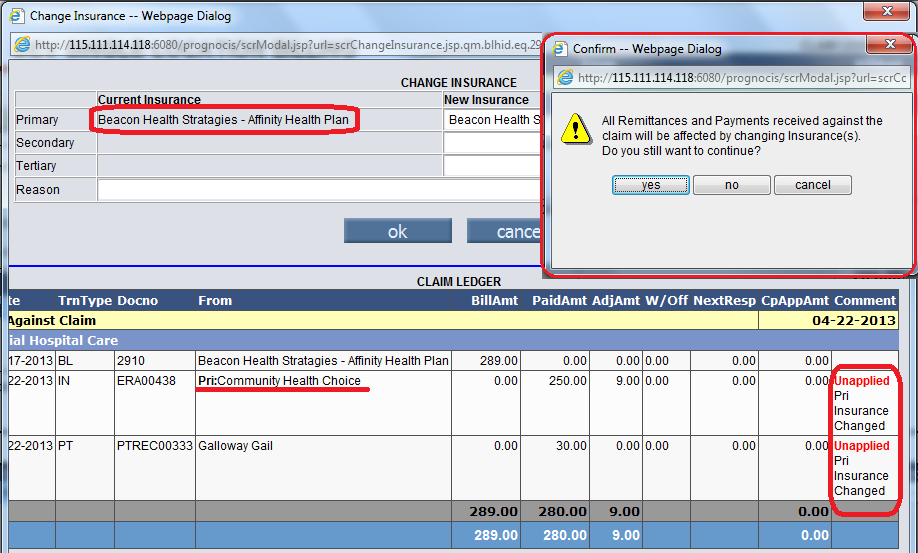The width and height of the screenshot is (918, 553).
Task: Click document number PTREC00333
Action: click(155, 446)
